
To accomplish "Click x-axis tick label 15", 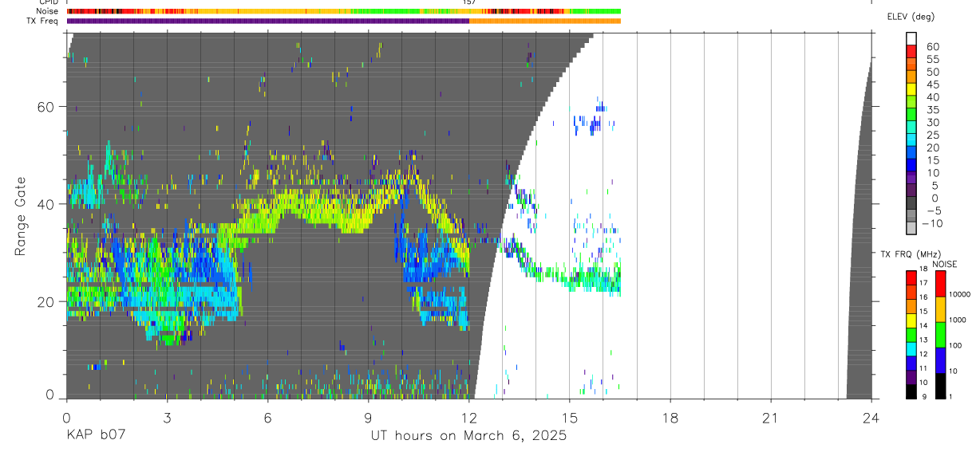I will click(x=569, y=418).
